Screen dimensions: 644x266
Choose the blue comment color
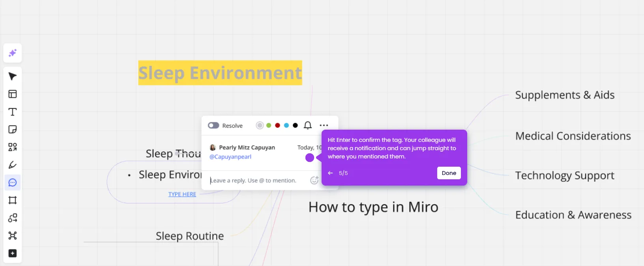[286, 125]
